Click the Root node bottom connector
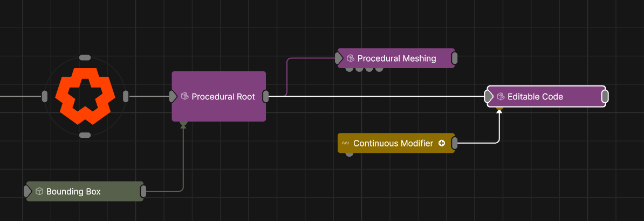This screenshot has height=221, width=644. 85,135
